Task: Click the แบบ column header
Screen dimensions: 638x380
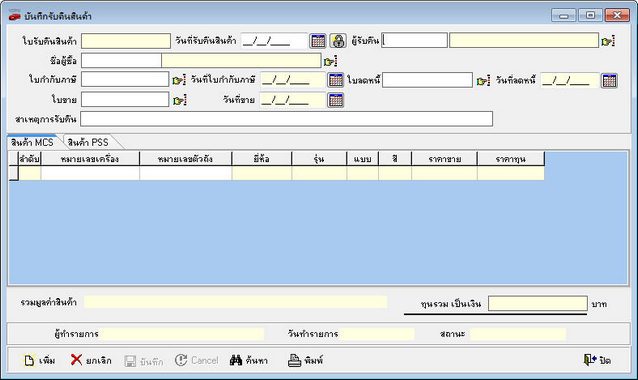Action: point(363,159)
